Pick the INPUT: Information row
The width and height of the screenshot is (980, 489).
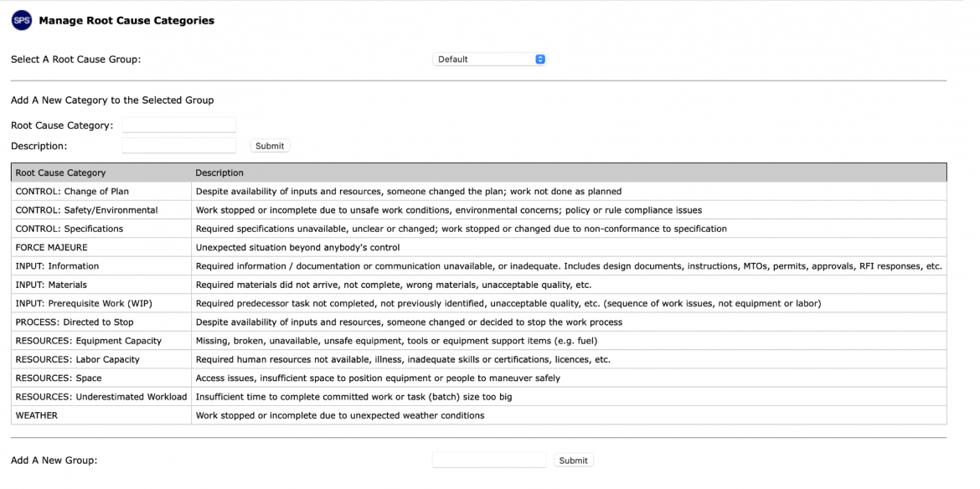pos(479,266)
